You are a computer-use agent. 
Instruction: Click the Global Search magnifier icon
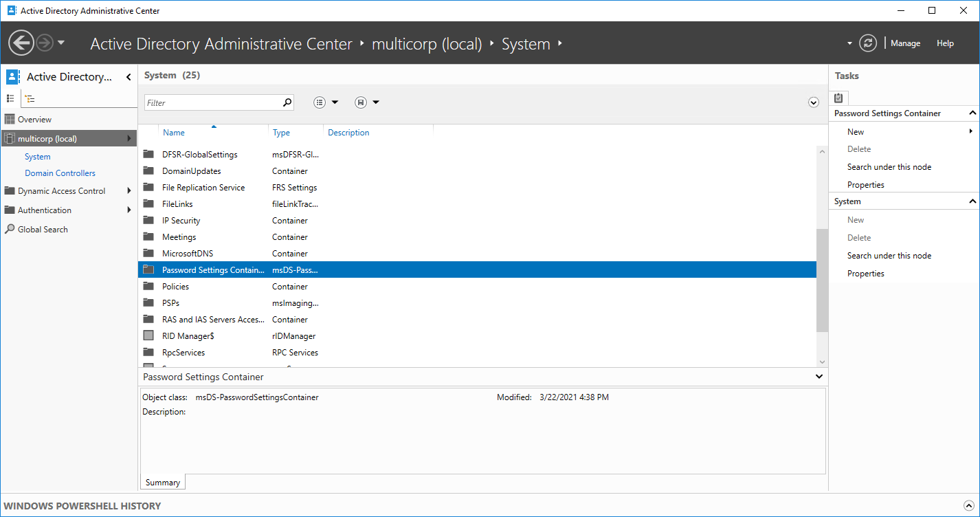tap(10, 230)
